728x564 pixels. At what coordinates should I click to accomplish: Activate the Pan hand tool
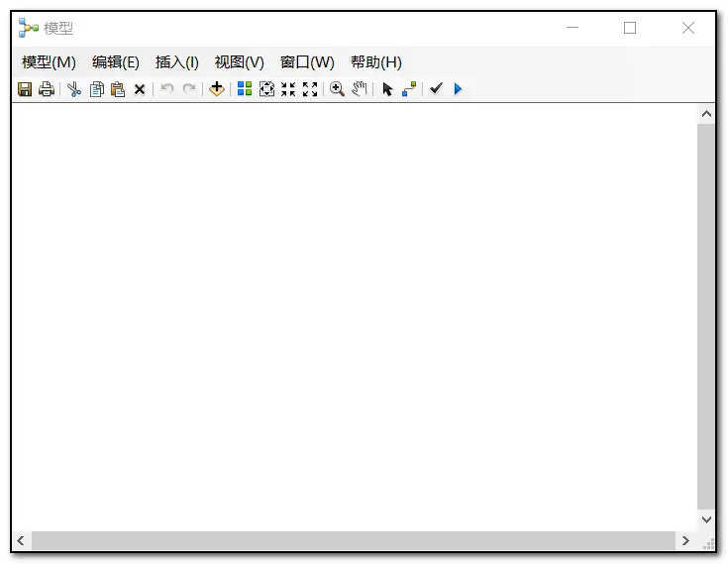point(359,89)
